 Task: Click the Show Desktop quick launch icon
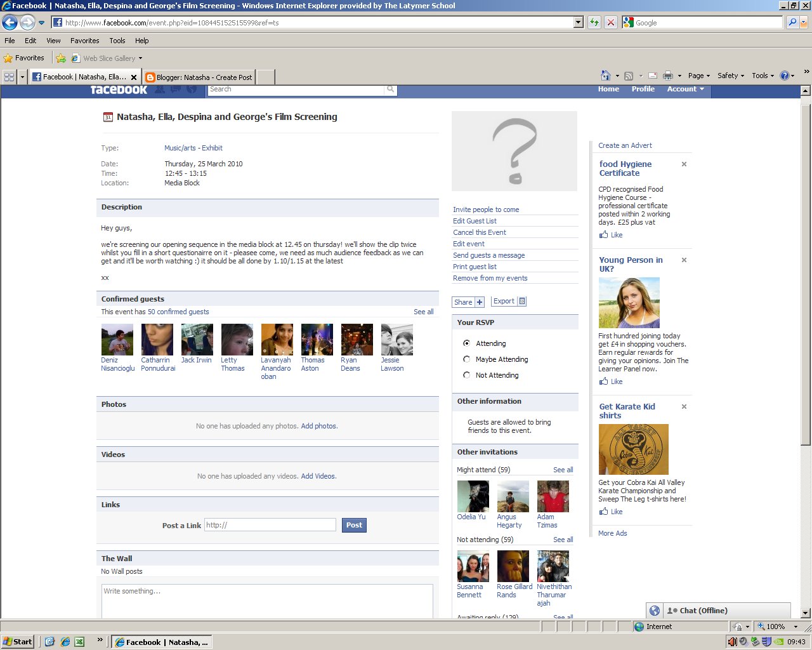point(50,642)
